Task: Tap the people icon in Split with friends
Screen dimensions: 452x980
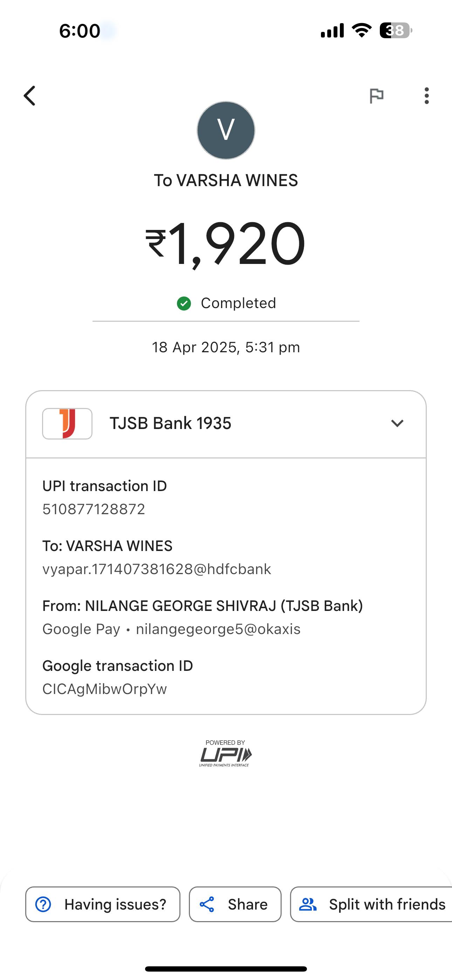Action: tap(308, 904)
